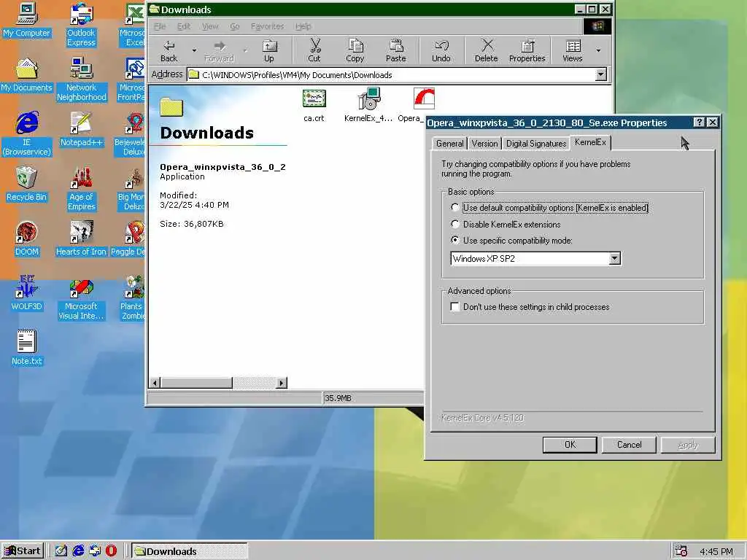Select the Opera installer file icon
Viewport: 747px width, 560px height.
pos(423,100)
